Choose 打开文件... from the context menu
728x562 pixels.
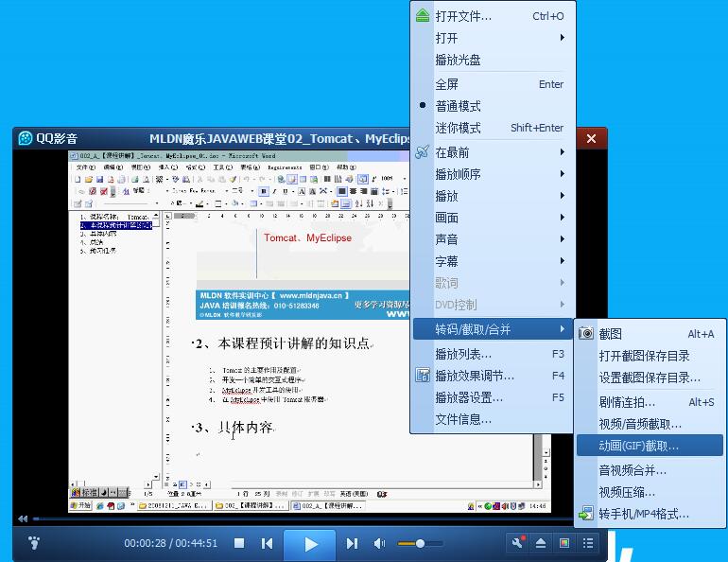(x=494, y=16)
